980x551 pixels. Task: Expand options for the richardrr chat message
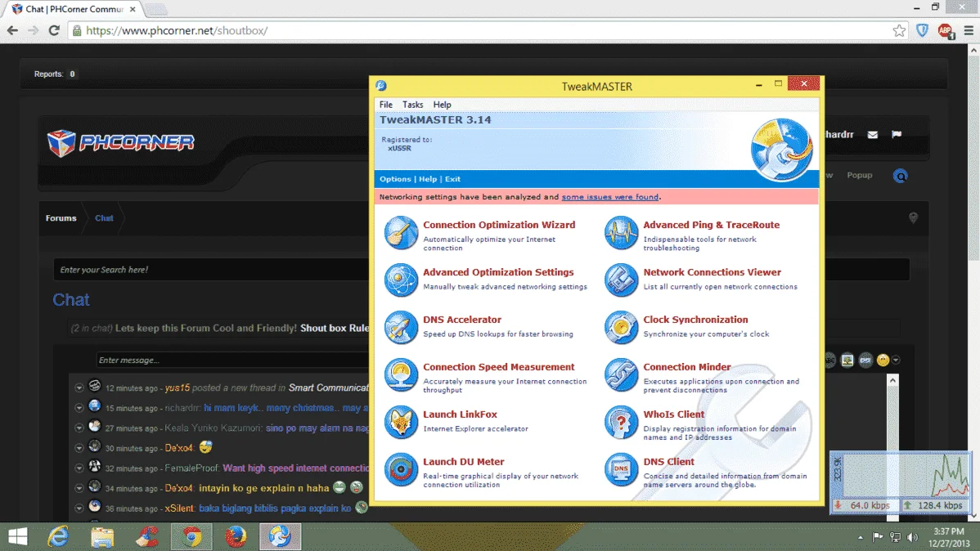coord(79,408)
